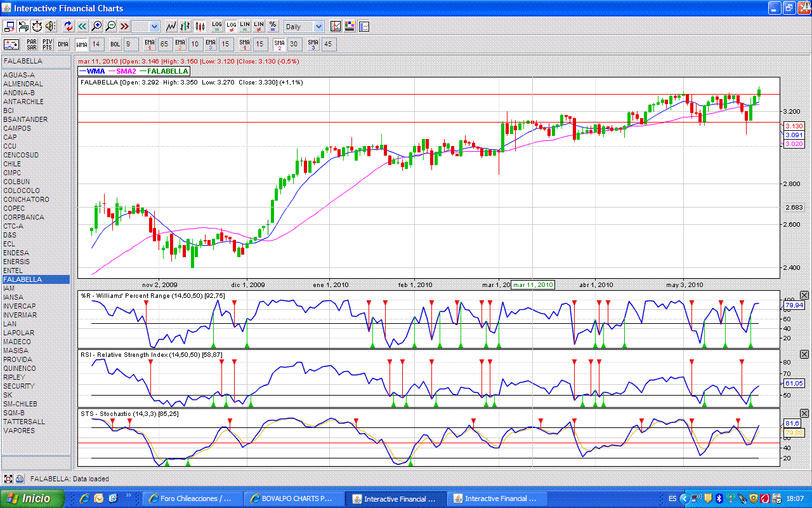Select RIPLEY in the stock list
This screenshot has height=508, width=812.
pos(36,377)
